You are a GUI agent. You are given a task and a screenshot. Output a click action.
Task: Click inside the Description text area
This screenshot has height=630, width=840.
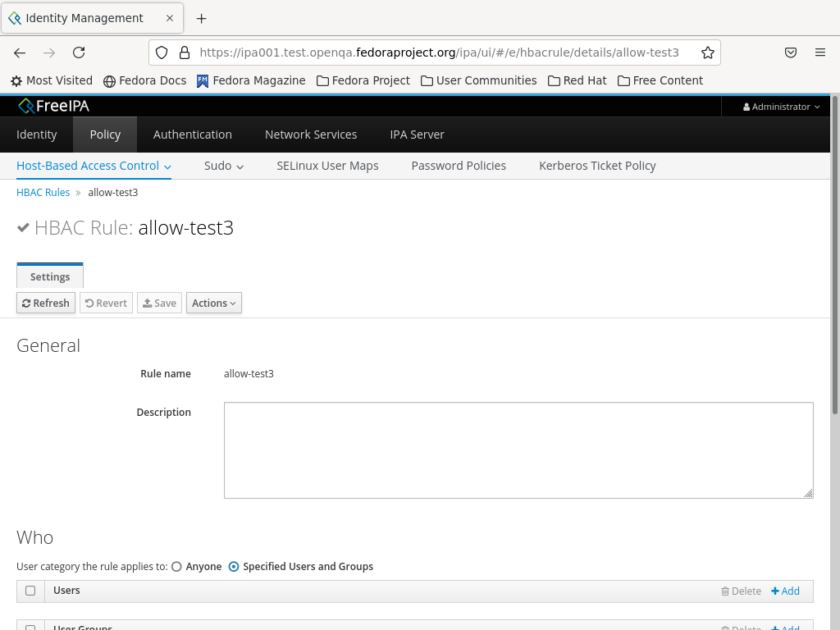(x=518, y=450)
